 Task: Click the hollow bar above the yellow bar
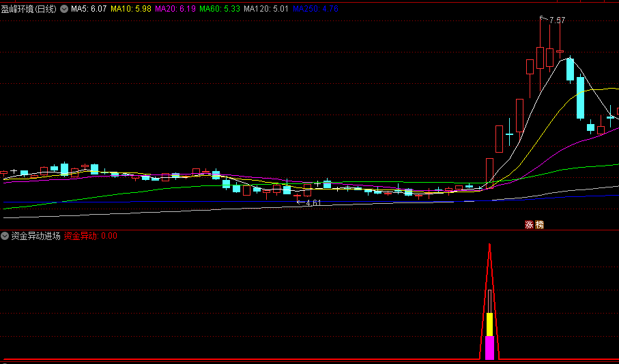[489, 302]
